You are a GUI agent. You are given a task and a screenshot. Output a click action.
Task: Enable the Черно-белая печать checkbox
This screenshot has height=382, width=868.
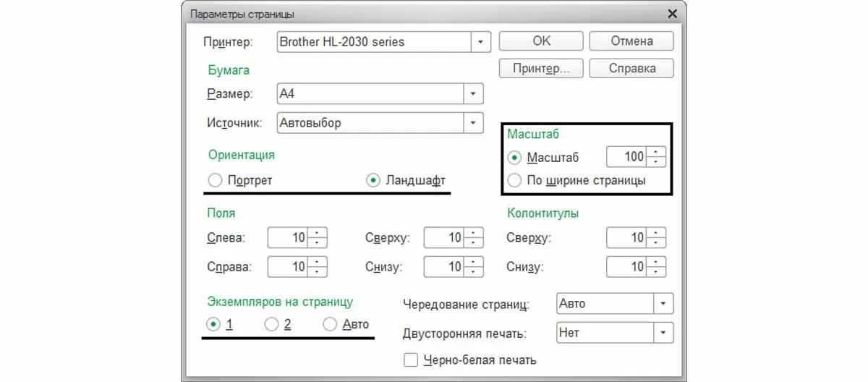(411, 360)
